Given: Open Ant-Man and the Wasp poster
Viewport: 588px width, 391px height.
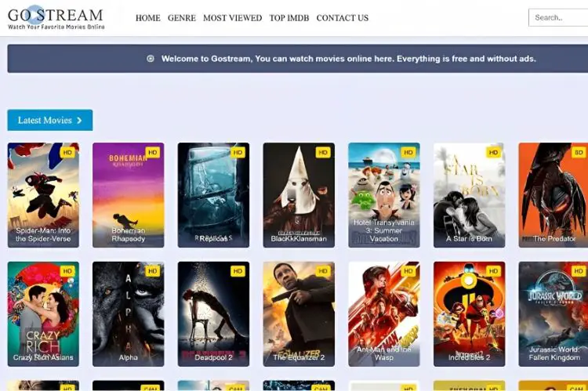Looking at the screenshot, I should [384, 314].
